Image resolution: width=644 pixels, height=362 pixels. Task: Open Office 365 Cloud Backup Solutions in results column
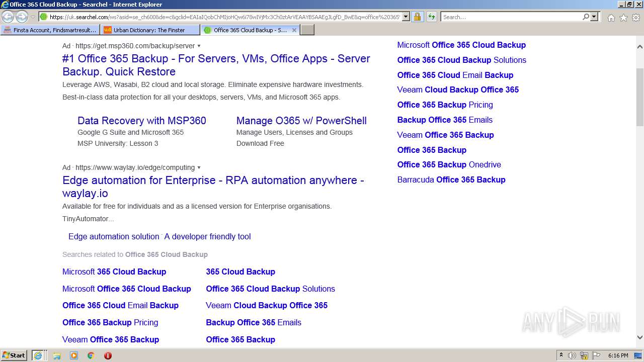[x=270, y=289]
